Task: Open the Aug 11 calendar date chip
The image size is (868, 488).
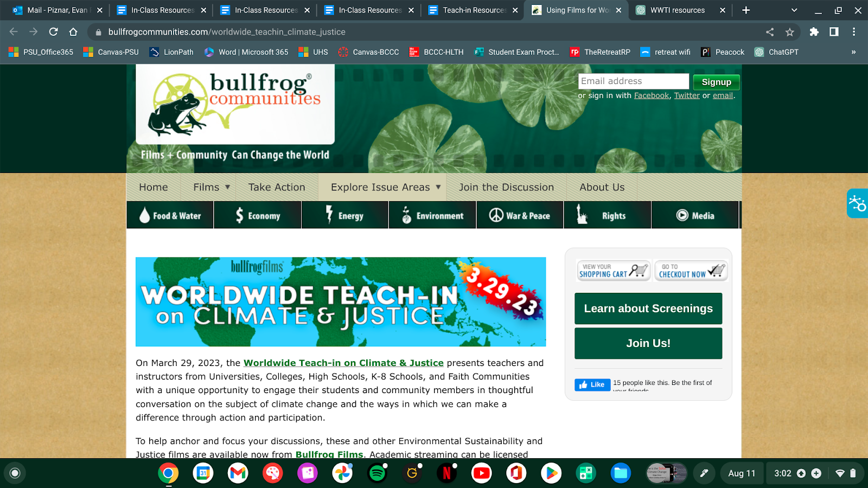Action: pyautogui.click(x=742, y=473)
